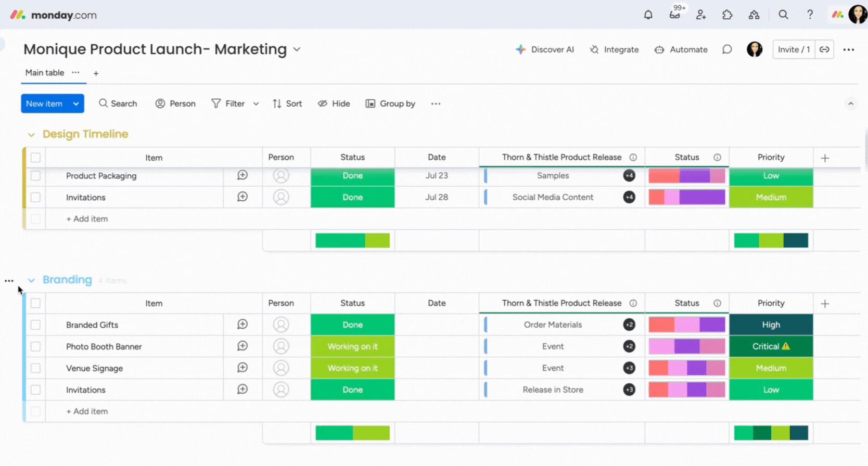Open the search everything magnifier icon
The image size is (868, 466).
783,15
